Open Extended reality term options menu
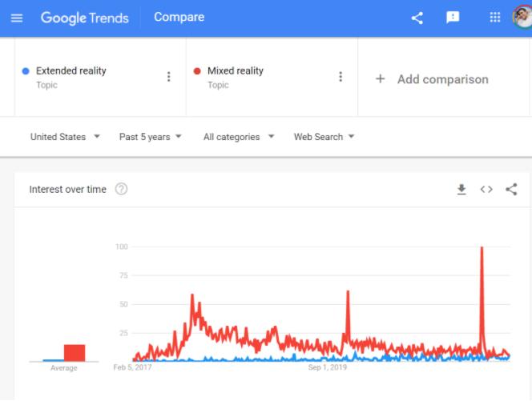The width and height of the screenshot is (532, 401). coord(168,77)
